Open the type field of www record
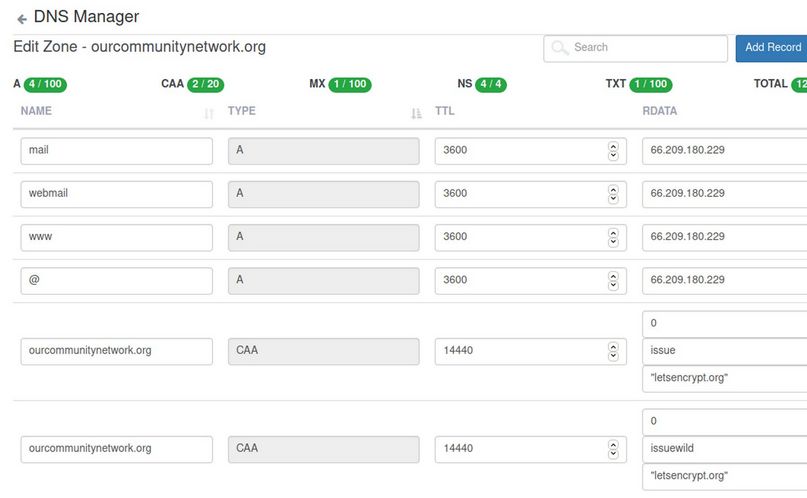 pos(323,237)
